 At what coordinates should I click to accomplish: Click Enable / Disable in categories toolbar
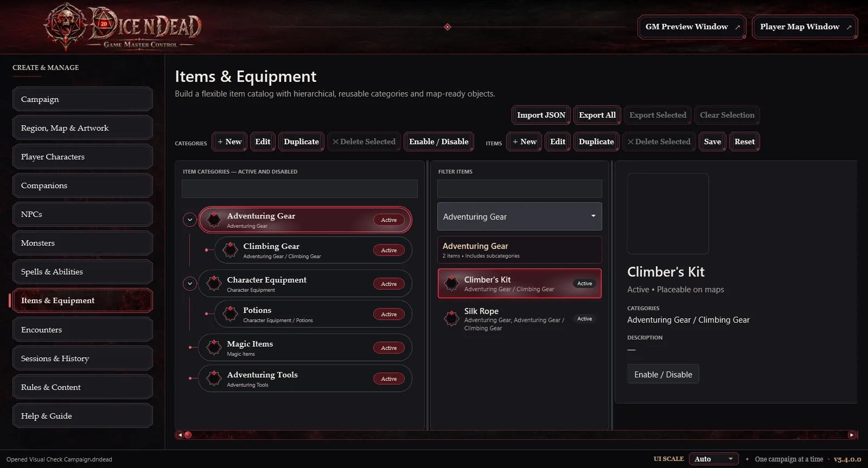click(x=439, y=142)
